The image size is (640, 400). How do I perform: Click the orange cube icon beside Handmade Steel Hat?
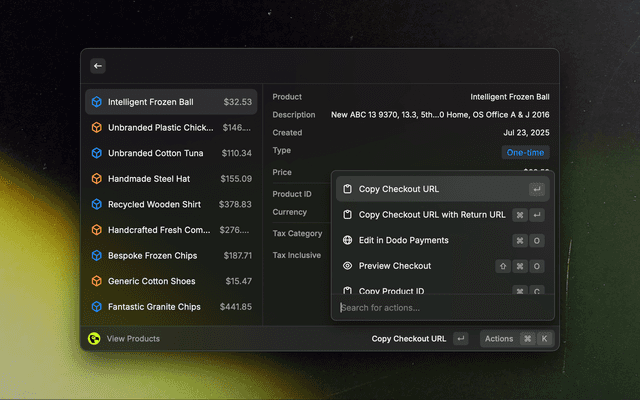[x=96, y=179]
